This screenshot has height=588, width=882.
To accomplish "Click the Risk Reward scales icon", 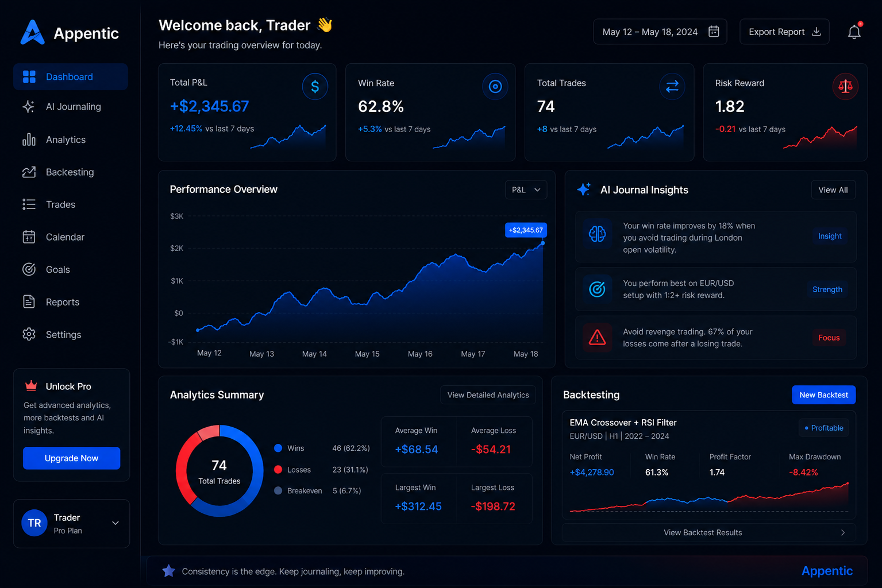I will 845,87.
